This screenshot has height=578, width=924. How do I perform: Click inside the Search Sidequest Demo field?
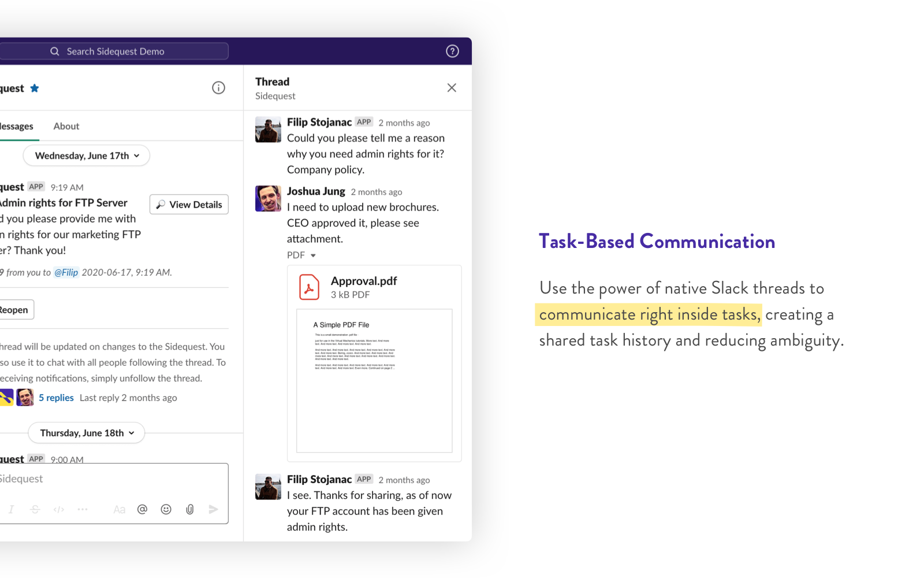(x=115, y=51)
